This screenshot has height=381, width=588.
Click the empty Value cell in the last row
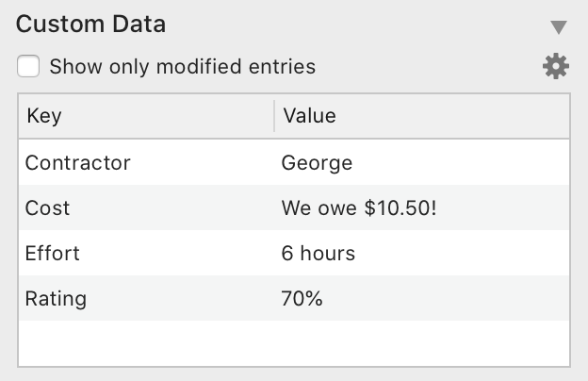[415, 343]
